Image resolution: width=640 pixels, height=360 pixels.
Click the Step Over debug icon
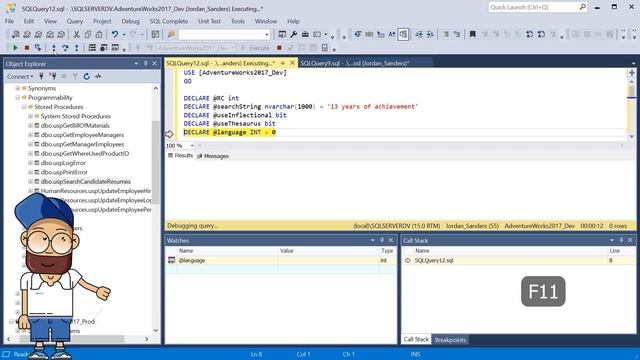pyautogui.click(x=65, y=48)
